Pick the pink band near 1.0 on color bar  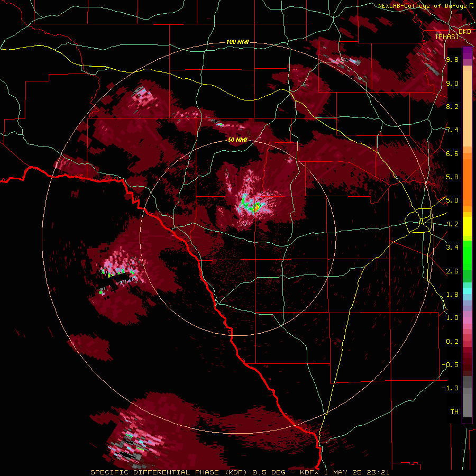[x=467, y=320]
